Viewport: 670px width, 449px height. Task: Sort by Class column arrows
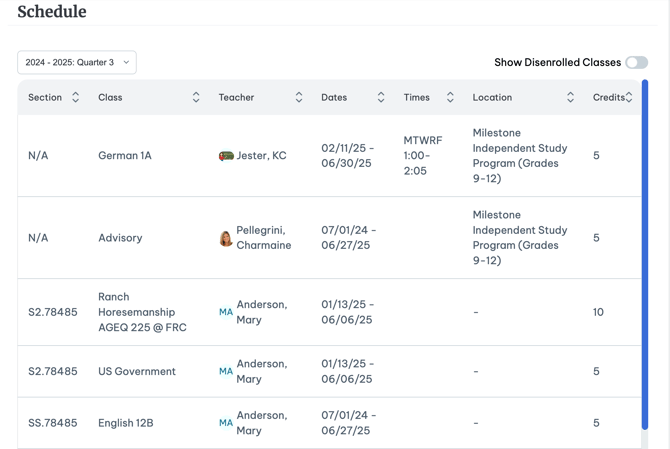196,97
